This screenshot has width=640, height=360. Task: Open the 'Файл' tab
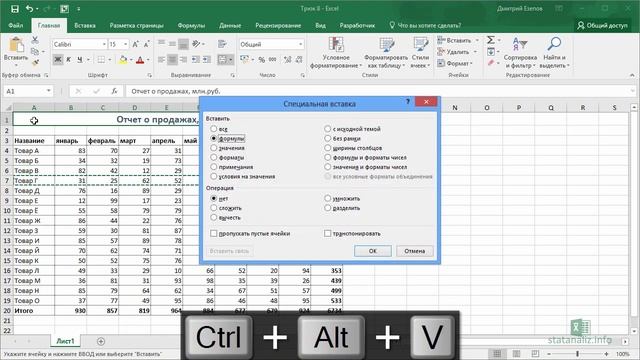tap(16, 25)
